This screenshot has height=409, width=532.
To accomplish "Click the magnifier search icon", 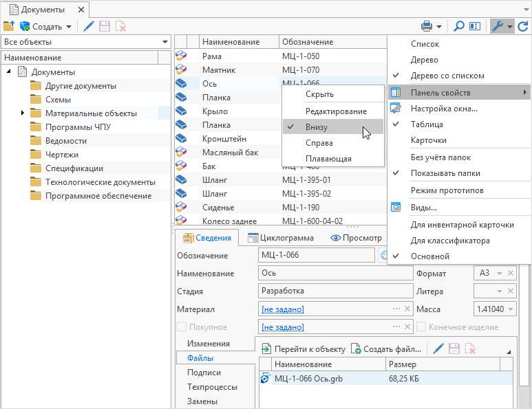I will [x=459, y=27].
